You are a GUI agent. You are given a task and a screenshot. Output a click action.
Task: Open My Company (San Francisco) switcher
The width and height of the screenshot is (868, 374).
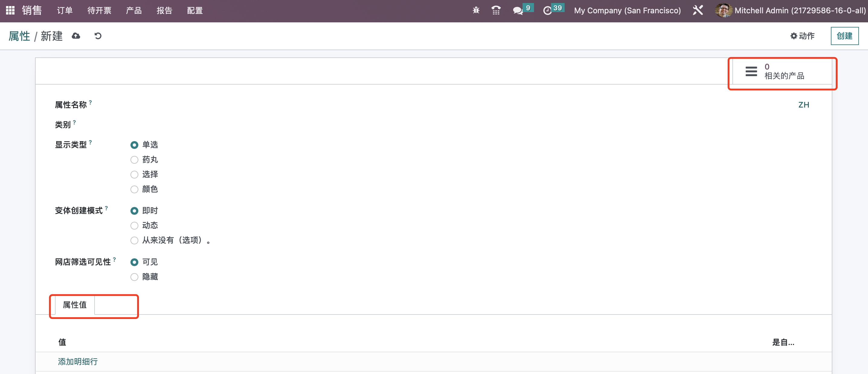[x=627, y=11]
